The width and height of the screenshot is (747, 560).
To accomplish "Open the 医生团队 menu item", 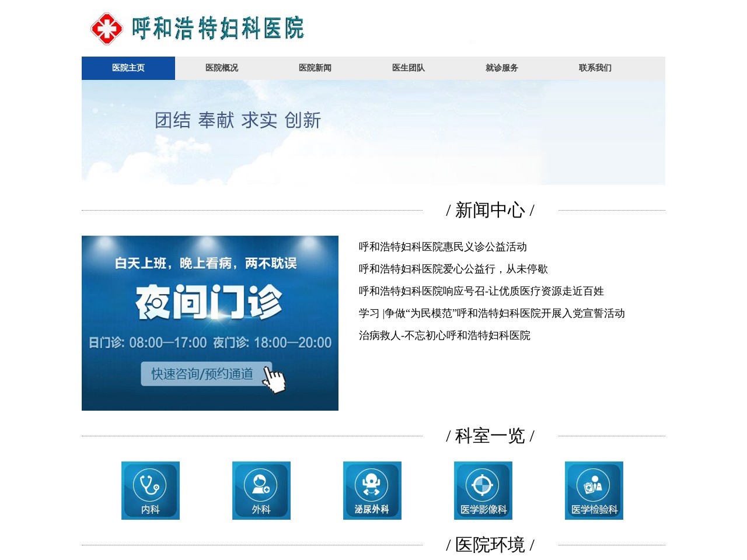I will (407, 68).
